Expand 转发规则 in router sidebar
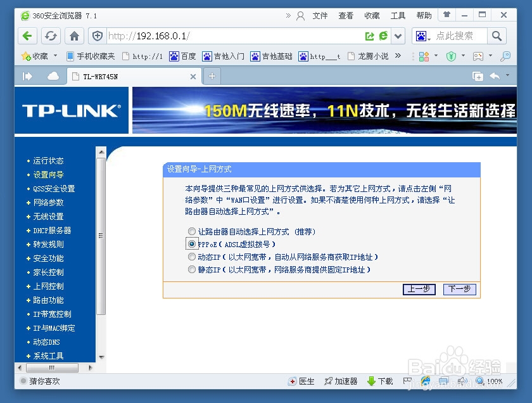This screenshot has width=532, height=403. (x=49, y=244)
